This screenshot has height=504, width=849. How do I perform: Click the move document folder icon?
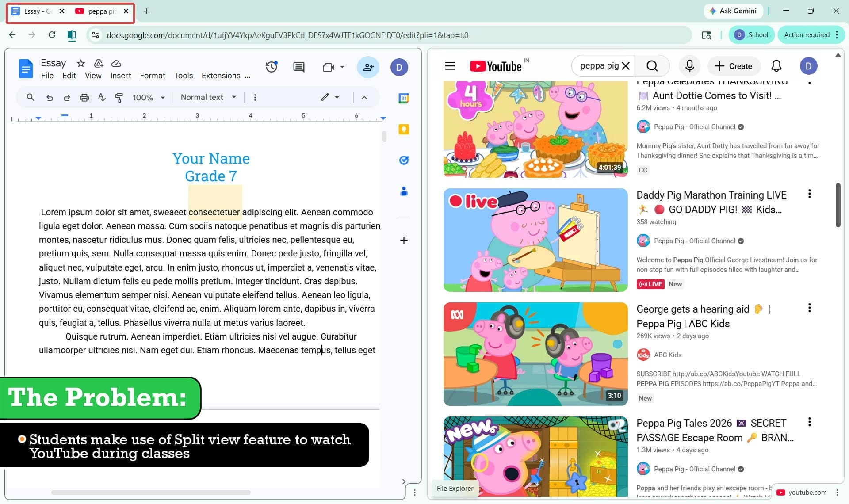click(x=99, y=63)
